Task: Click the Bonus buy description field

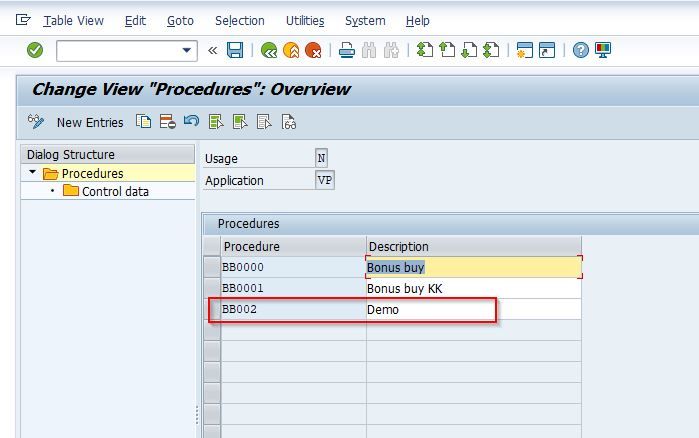Action: click(x=474, y=267)
